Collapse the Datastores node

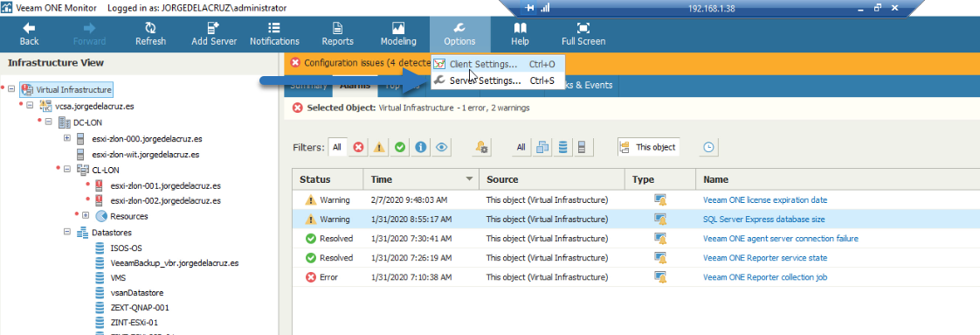click(x=67, y=233)
